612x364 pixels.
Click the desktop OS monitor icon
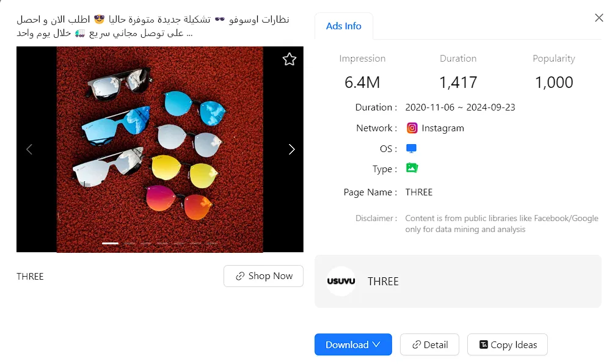click(412, 148)
